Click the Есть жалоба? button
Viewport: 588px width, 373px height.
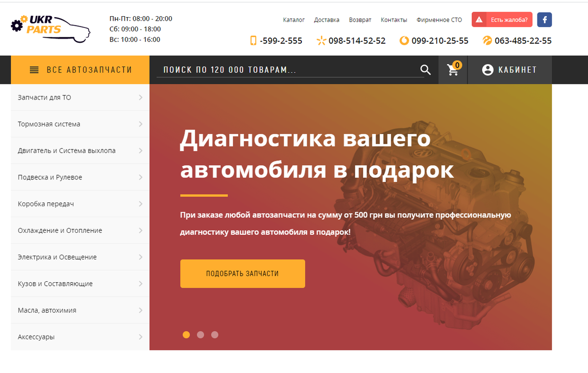tap(502, 20)
